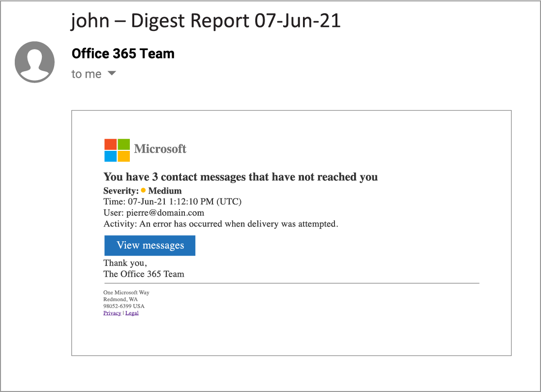Expand the "to me" recipient details arrow
Image resolution: width=541 pixels, height=392 pixels.
click(x=112, y=73)
